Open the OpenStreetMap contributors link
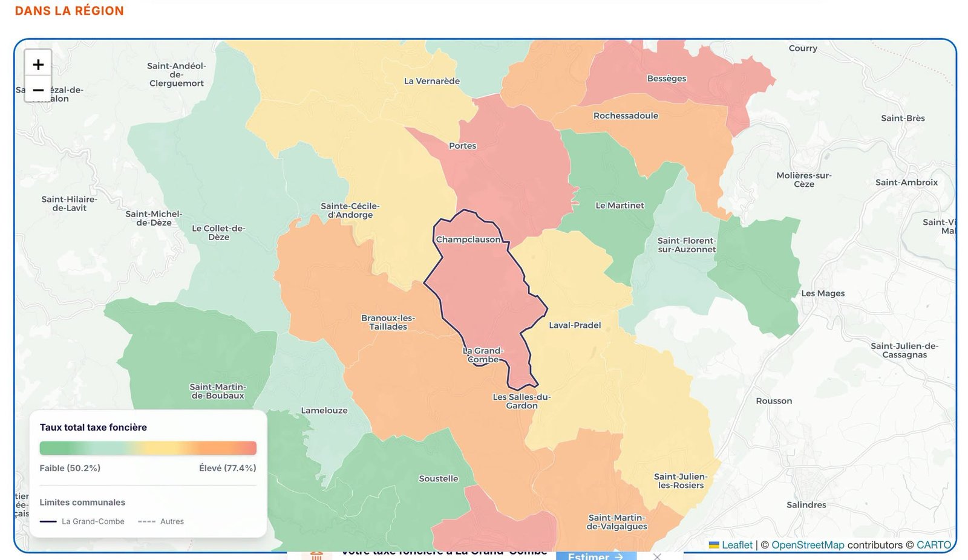968x560 pixels. tap(808, 545)
